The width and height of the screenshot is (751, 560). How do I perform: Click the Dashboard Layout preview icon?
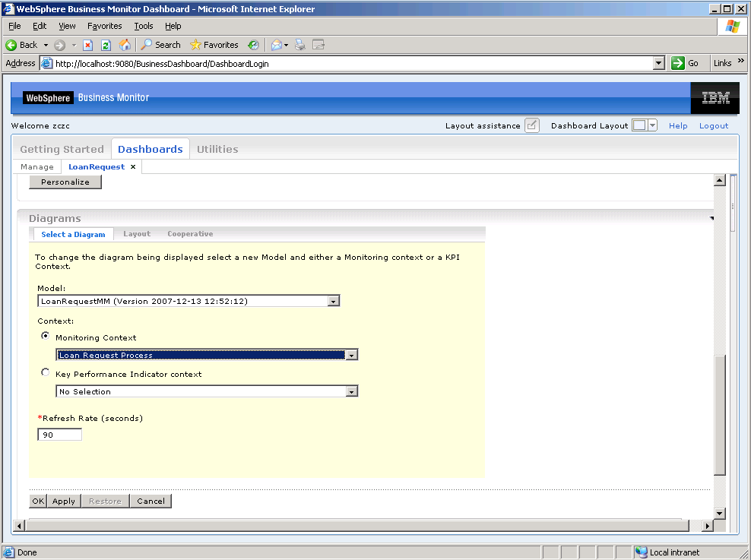(639, 125)
